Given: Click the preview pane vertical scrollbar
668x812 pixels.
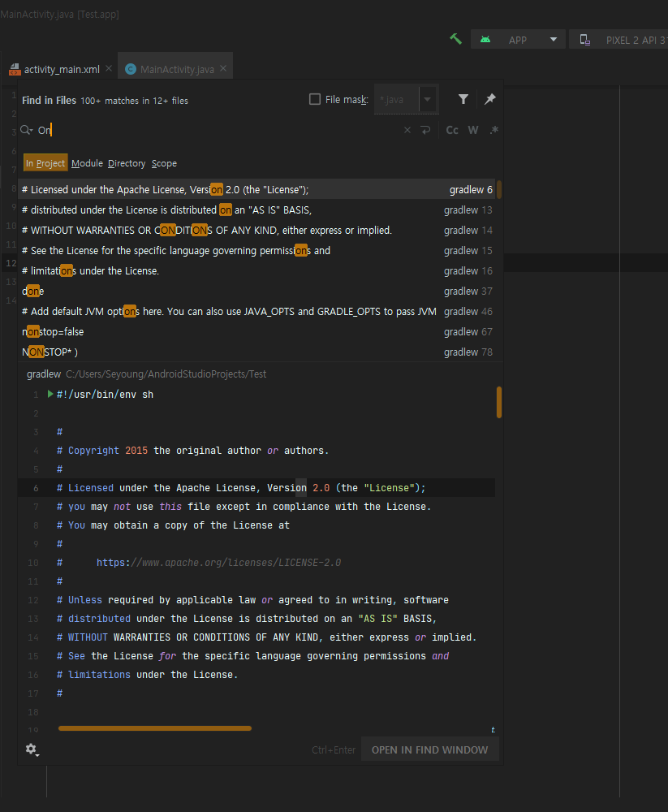Looking at the screenshot, I should point(499,402).
